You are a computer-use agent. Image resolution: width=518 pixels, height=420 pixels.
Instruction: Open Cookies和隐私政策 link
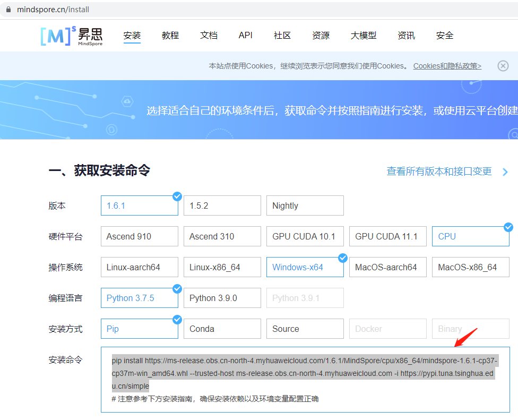(447, 66)
